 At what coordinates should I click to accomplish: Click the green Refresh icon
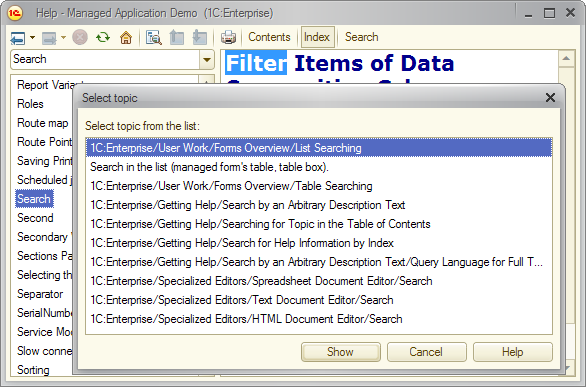tap(103, 37)
